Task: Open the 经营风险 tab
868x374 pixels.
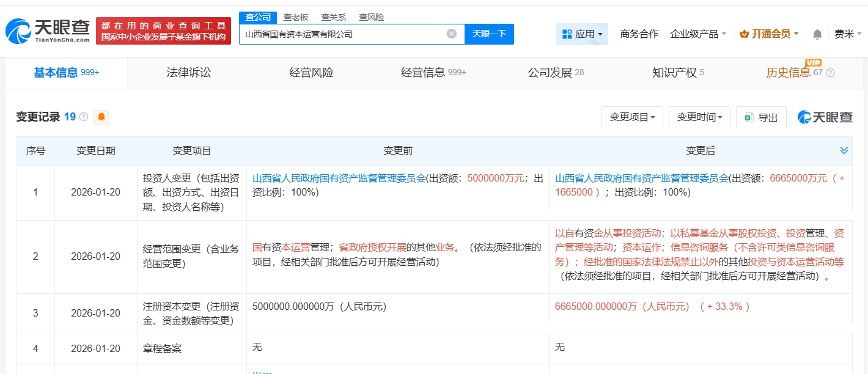Action: 312,73
